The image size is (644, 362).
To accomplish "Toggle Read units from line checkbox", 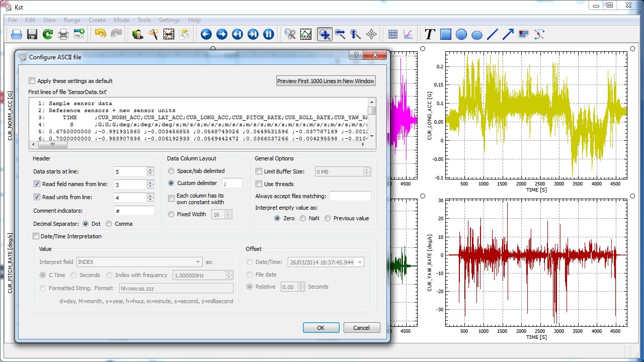I will coord(37,197).
